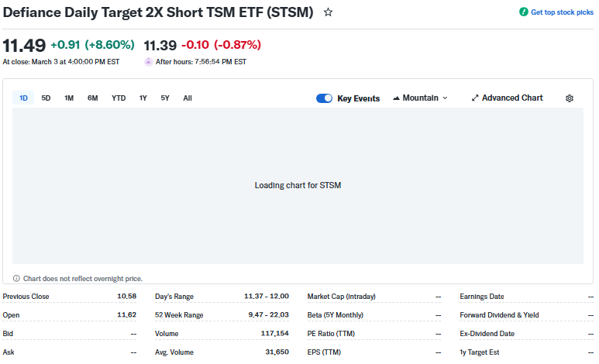Show the All time range
The width and height of the screenshot is (599, 364).
(x=188, y=98)
